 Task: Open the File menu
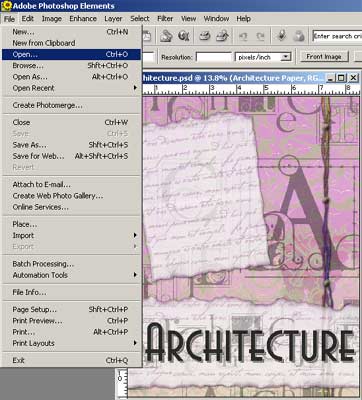pos(9,19)
